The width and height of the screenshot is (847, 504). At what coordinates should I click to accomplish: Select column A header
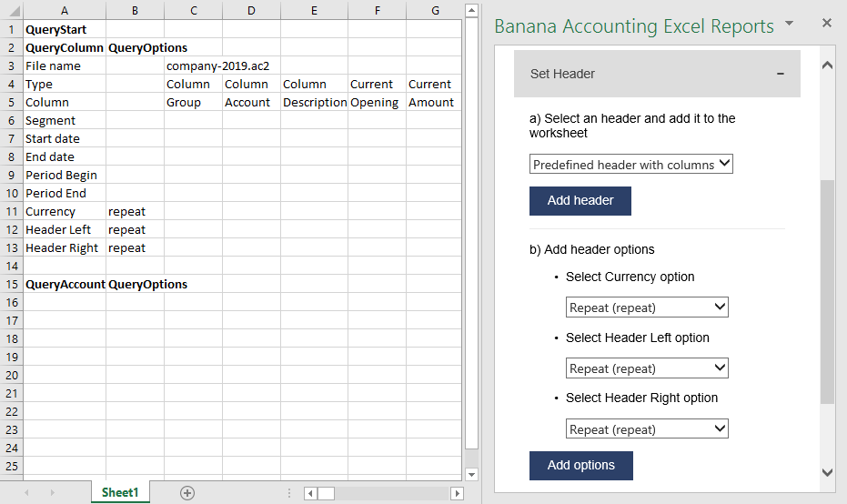pyautogui.click(x=65, y=11)
